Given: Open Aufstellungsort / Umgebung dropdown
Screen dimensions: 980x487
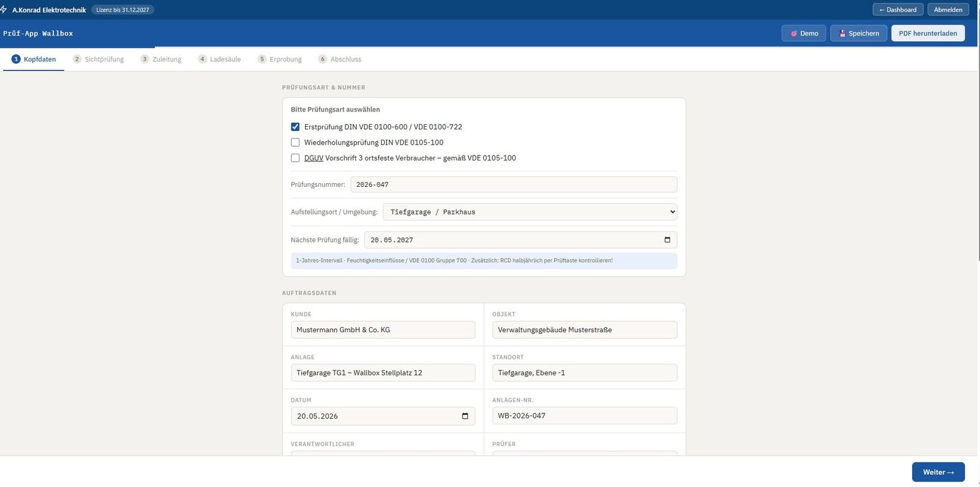Looking at the screenshot, I should pos(530,212).
